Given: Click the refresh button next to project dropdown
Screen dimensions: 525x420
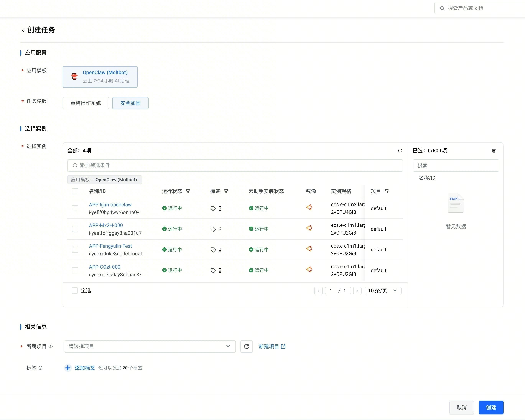Looking at the screenshot, I should tap(246, 346).
